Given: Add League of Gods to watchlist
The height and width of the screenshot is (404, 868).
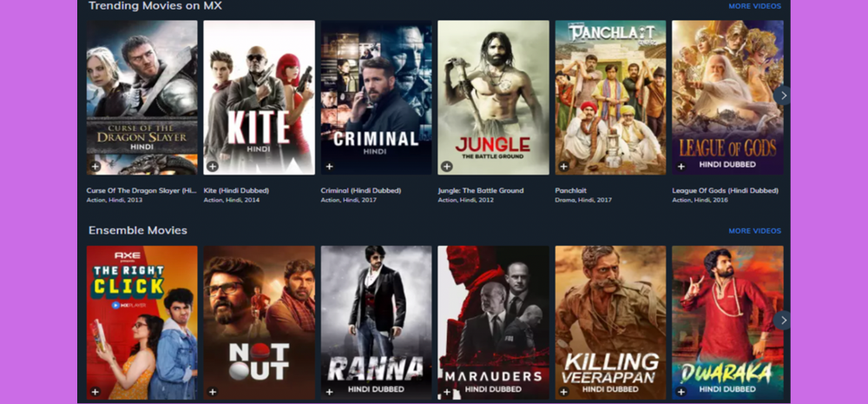Looking at the screenshot, I should pyautogui.click(x=681, y=166).
